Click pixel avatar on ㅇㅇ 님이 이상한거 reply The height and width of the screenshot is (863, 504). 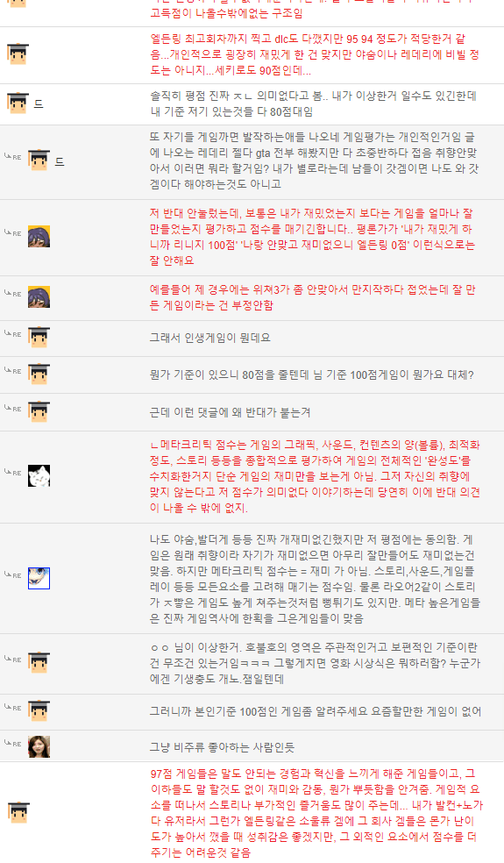pyautogui.click(x=39, y=662)
